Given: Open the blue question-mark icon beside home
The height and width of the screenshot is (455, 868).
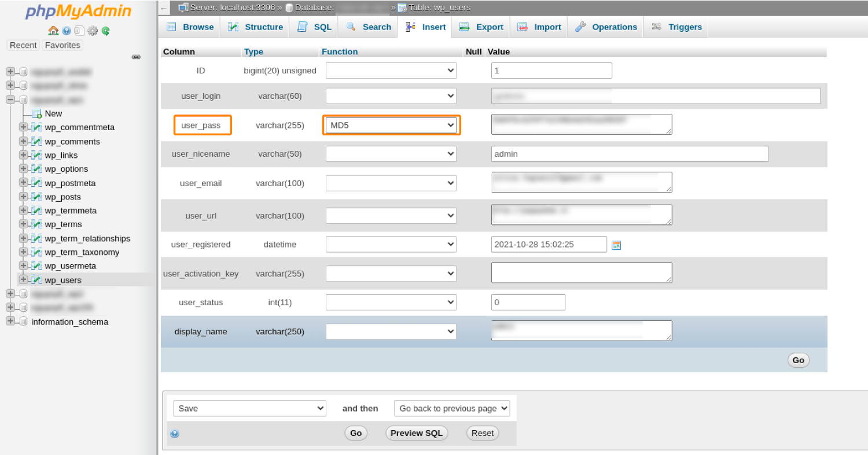Looking at the screenshot, I should point(67,31).
